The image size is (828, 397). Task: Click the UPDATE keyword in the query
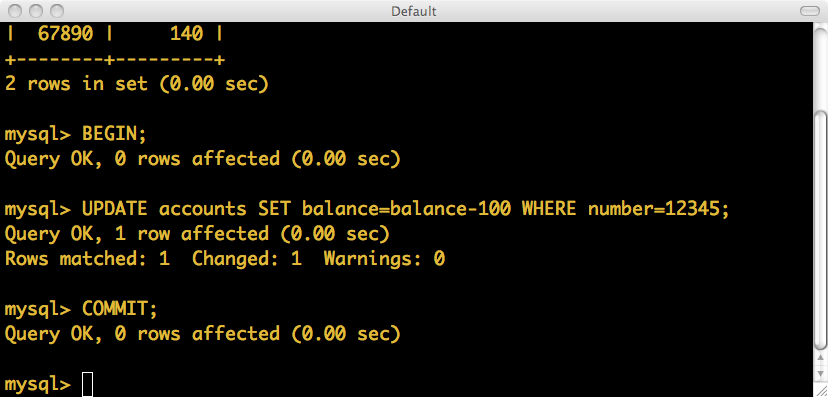click(x=115, y=209)
